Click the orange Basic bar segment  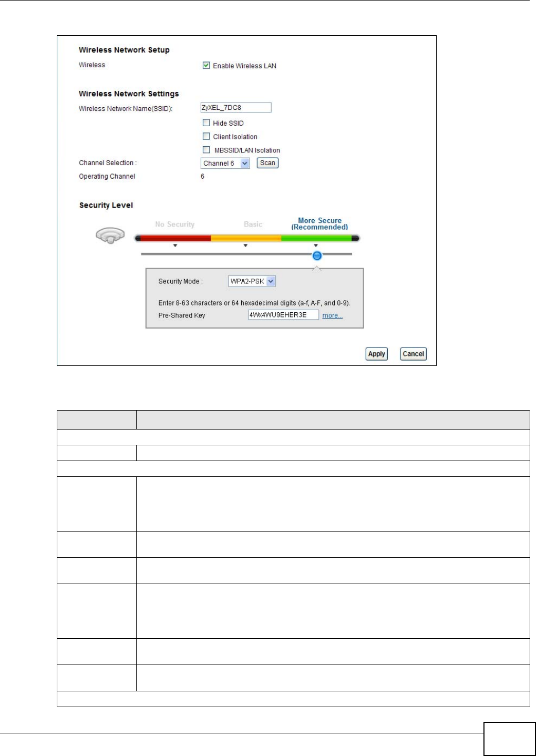point(246,238)
